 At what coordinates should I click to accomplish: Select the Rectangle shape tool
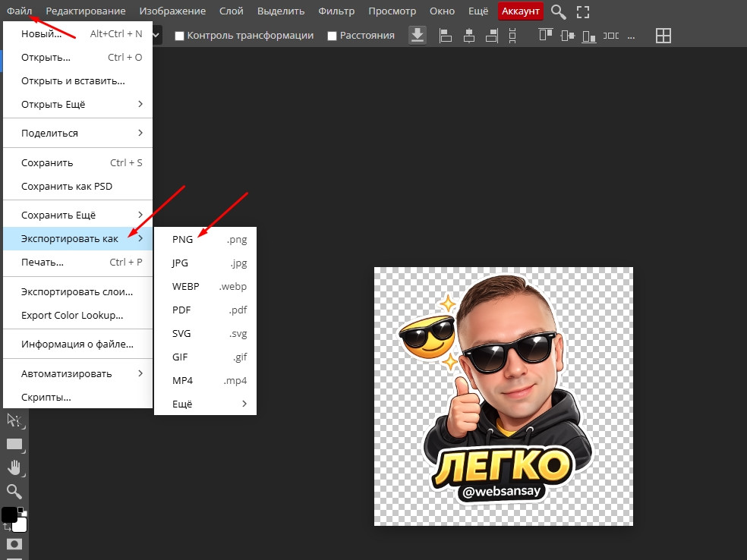tap(14, 445)
